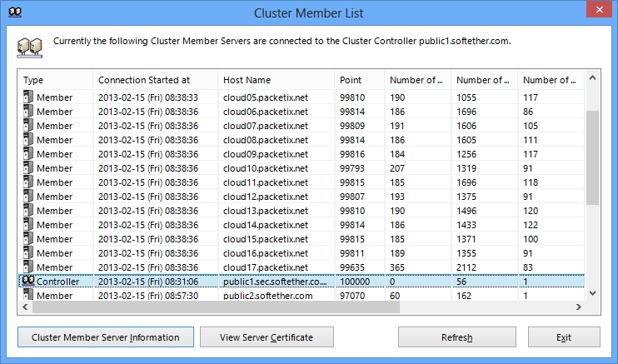Click timestamp 2013-02-15 (Fri) 08:57:30
The height and width of the screenshot is (364, 618).
pyautogui.click(x=148, y=296)
